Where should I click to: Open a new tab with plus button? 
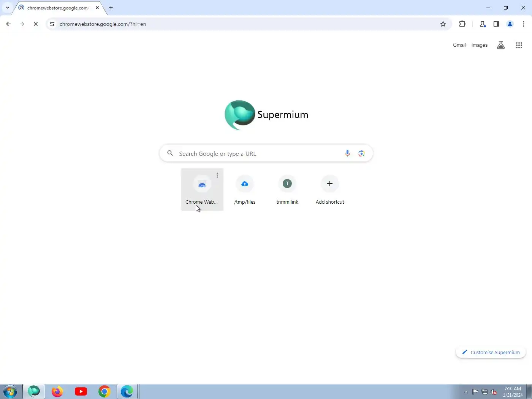click(x=111, y=8)
